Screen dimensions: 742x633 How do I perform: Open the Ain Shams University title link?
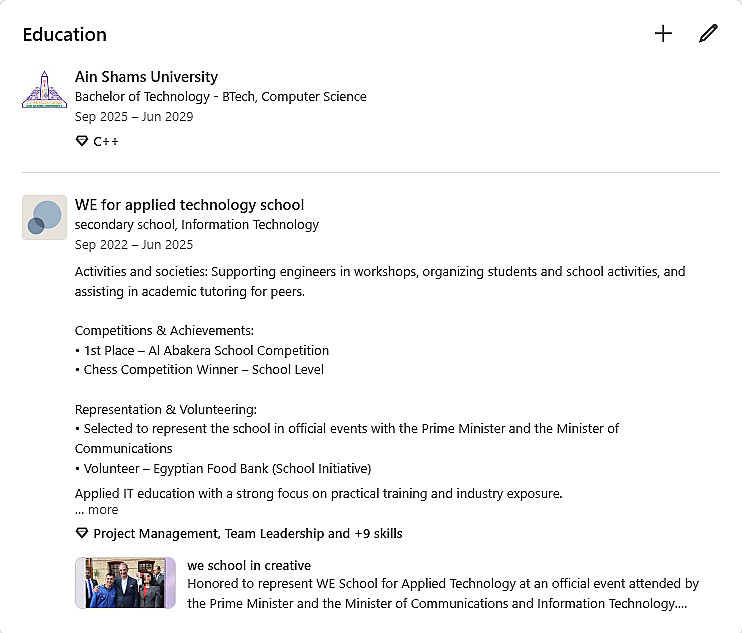click(146, 76)
